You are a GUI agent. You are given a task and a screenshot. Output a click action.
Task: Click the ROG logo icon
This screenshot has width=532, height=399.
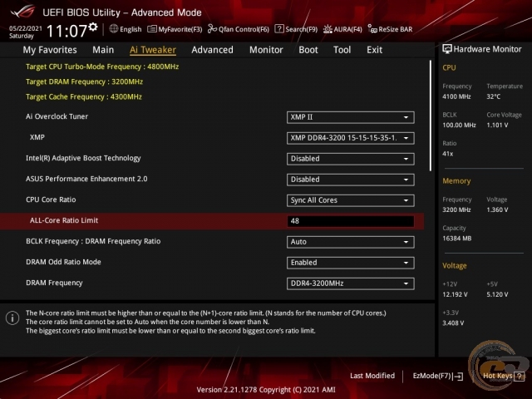click(22, 12)
